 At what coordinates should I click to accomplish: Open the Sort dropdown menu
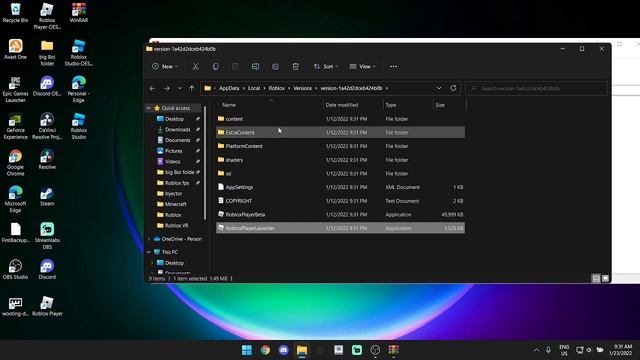tap(326, 67)
